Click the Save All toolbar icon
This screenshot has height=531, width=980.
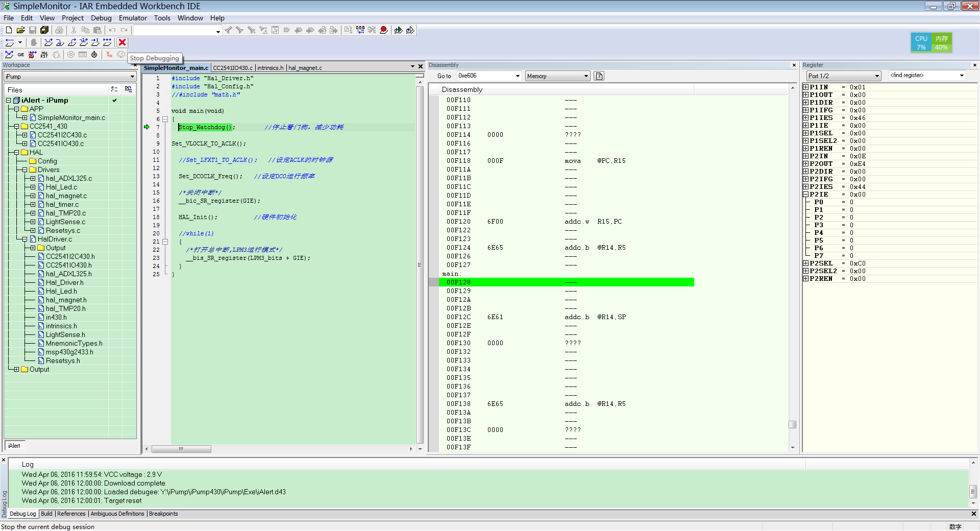coord(44,30)
